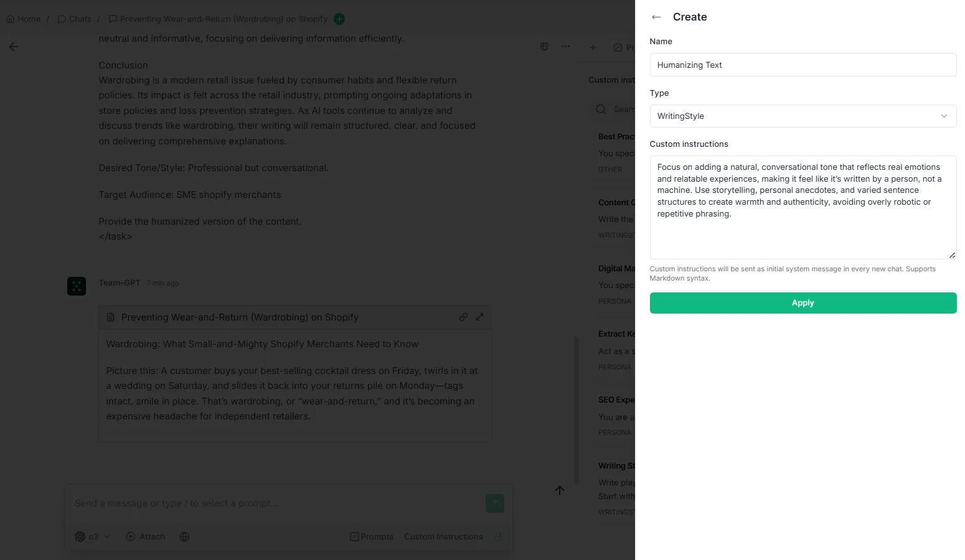Click the green Apply button

[803, 303]
